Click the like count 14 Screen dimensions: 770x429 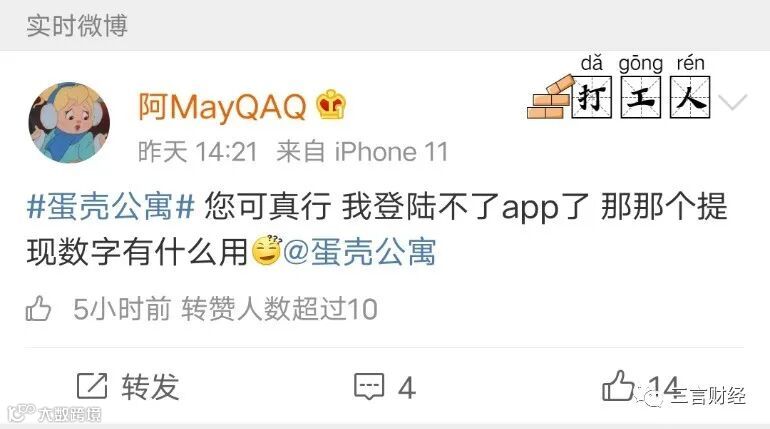point(662,386)
